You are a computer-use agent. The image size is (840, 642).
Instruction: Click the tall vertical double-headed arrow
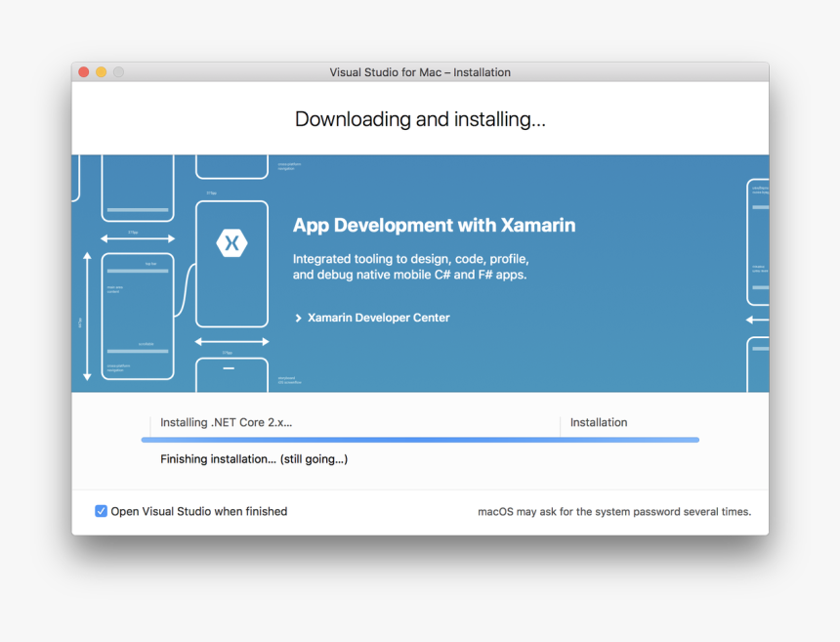(x=87, y=316)
